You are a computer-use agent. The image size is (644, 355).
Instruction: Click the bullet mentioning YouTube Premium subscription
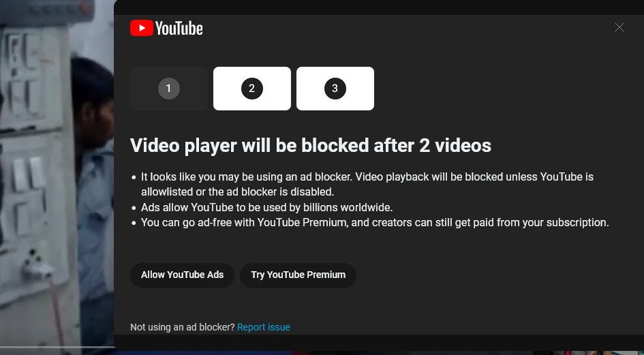375,222
